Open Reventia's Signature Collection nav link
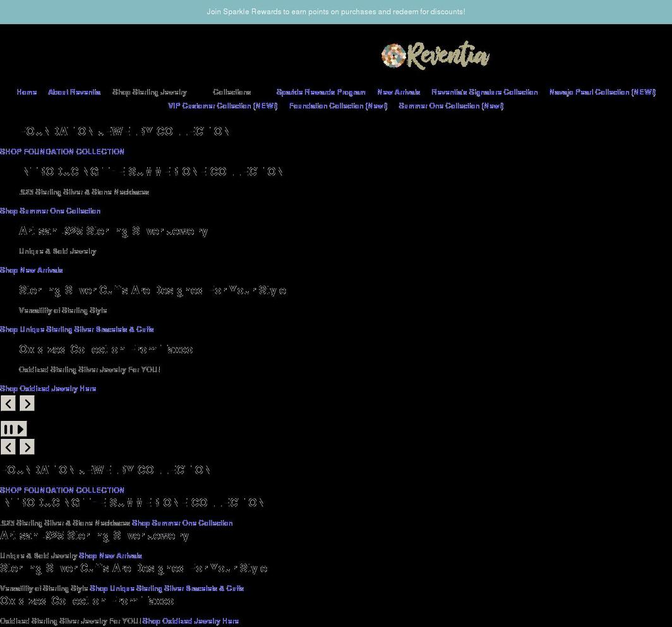Screen dimensions: 672x627 click(484, 92)
